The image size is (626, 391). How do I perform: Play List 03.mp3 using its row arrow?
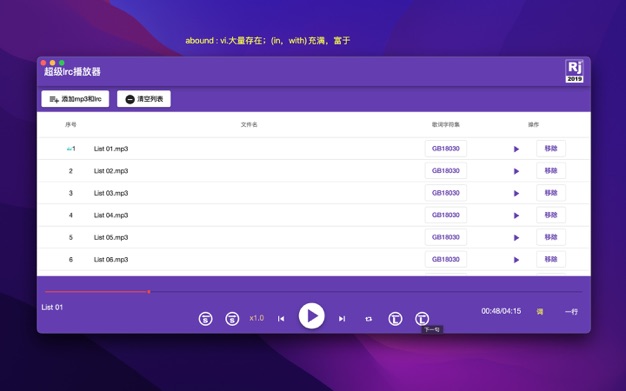click(516, 193)
